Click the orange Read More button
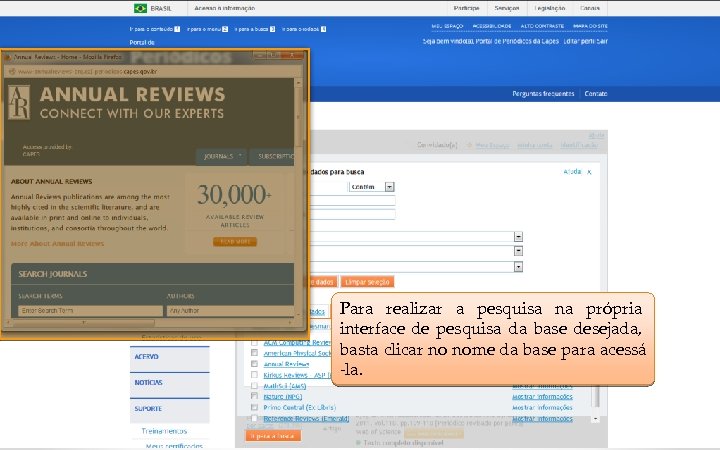This screenshot has height=450, width=720. click(x=235, y=242)
